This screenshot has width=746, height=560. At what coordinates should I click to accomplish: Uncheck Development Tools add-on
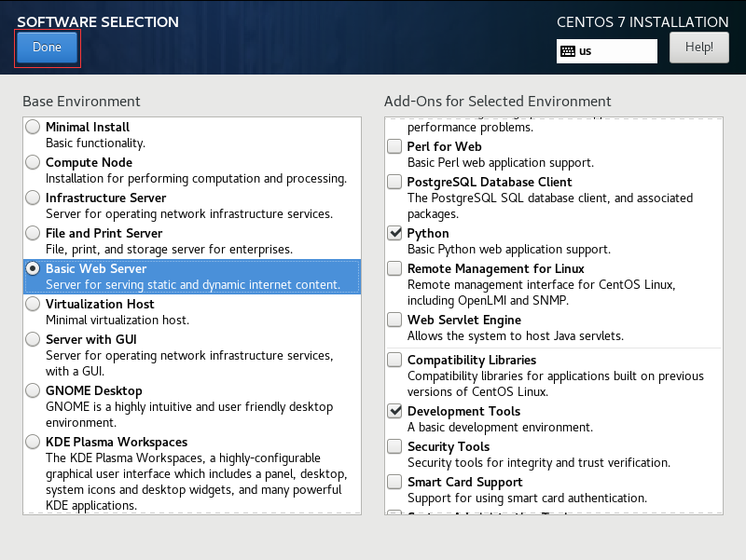(394, 411)
